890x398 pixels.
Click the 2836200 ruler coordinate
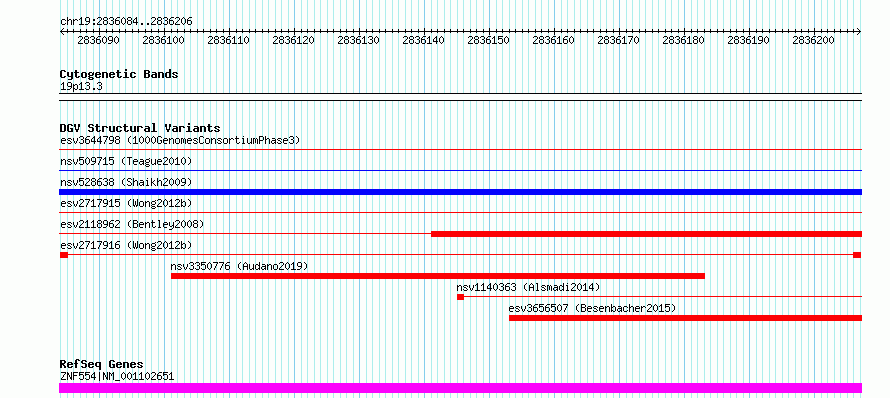[x=813, y=40]
